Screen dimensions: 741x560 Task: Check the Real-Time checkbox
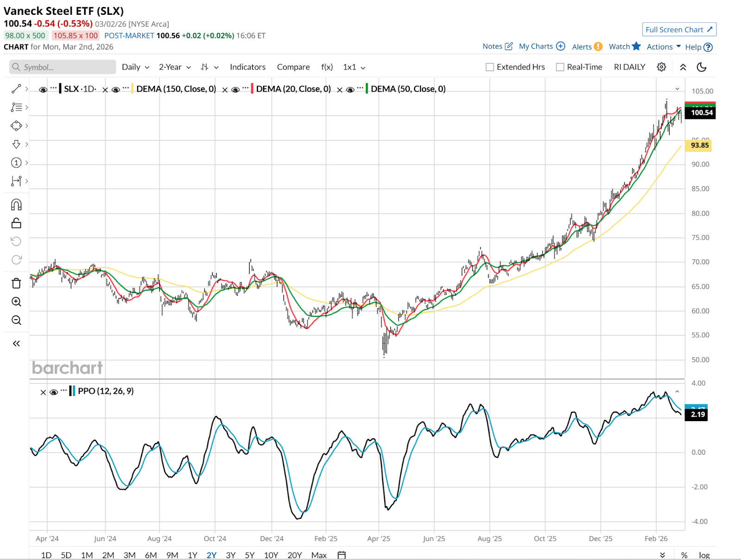[x=560, y=67]
